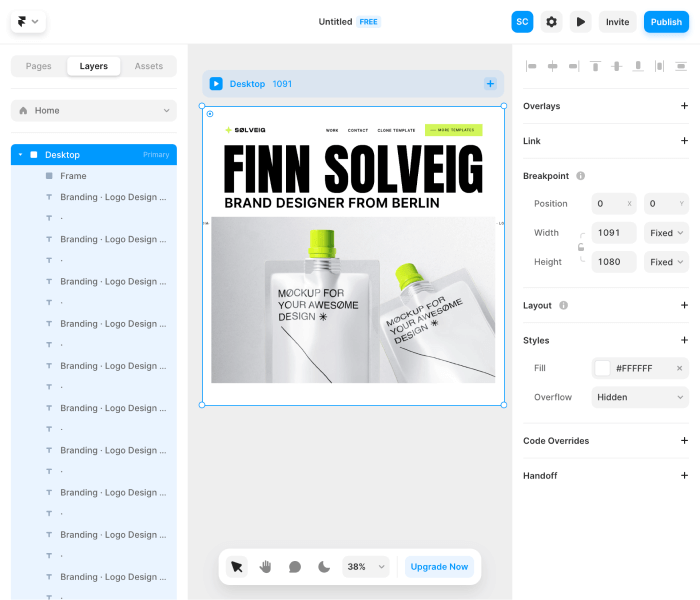Clear the Fill color value

[x=679, y=368]
